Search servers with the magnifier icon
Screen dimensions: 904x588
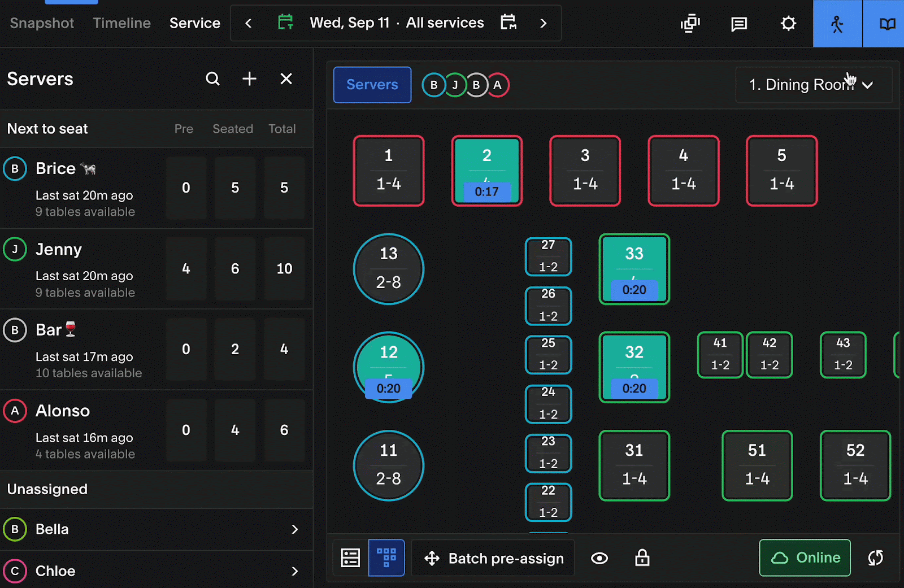pos(212,79)
